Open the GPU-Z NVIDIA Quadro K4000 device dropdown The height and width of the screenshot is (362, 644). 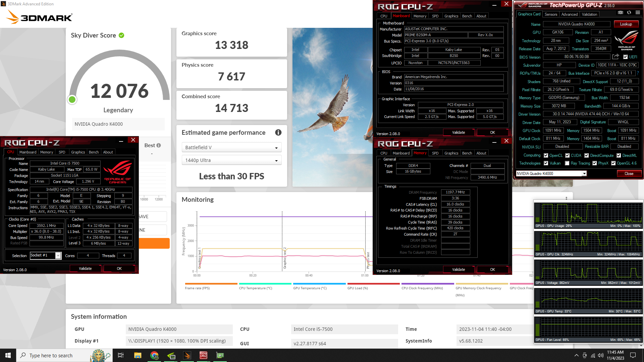(551, 173)
